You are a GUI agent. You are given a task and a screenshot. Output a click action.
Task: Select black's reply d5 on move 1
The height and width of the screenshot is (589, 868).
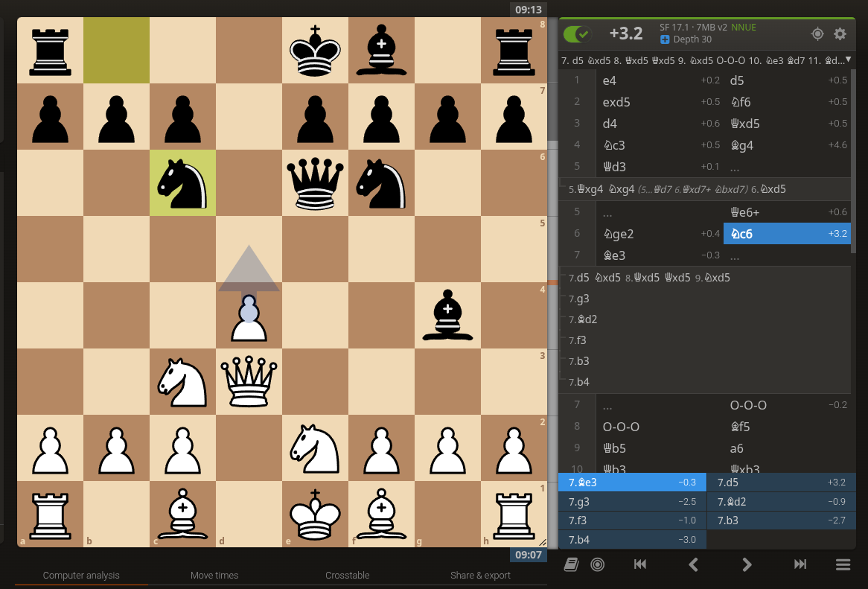[787, 80]
